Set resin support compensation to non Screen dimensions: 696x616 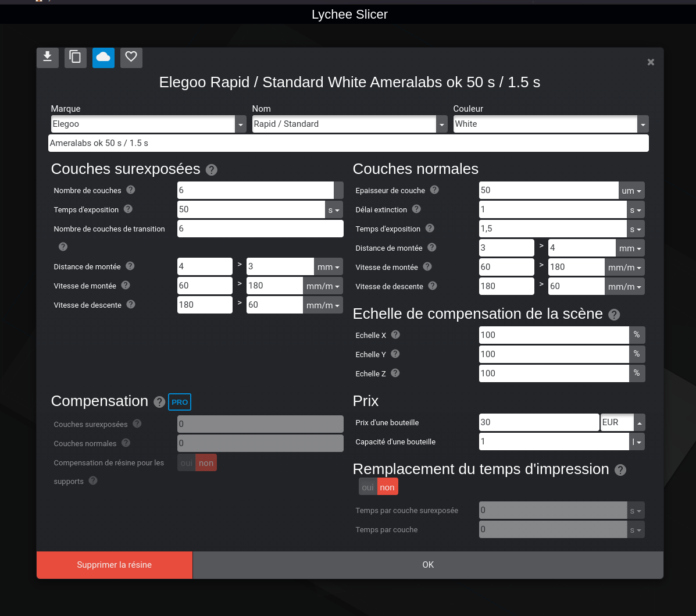coord(206,463)
